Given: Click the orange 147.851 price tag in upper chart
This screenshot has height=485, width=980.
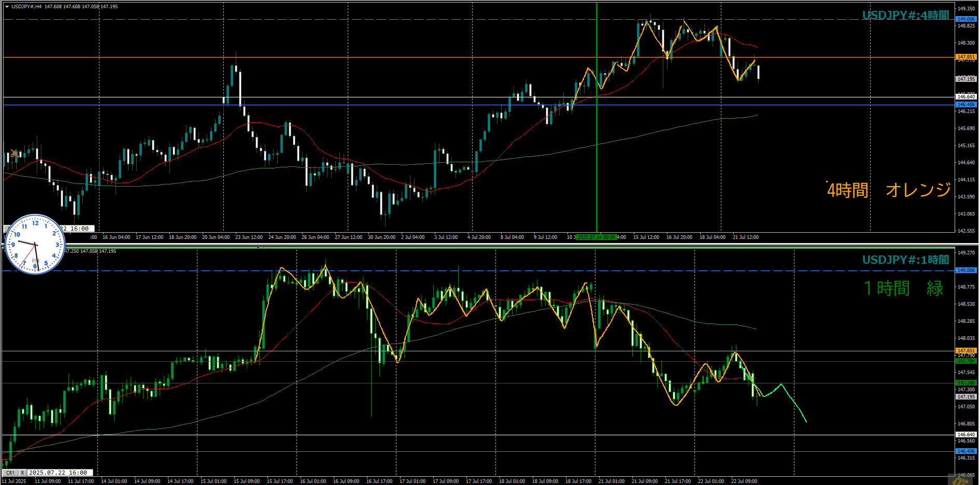Looking at the screenshot, I should (x=965, y=57).
